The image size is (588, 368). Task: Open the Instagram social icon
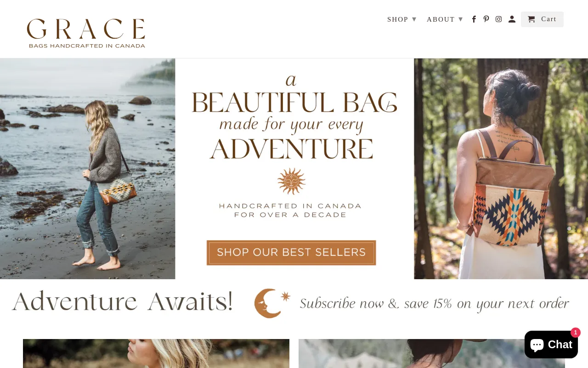tap(498, 19)
